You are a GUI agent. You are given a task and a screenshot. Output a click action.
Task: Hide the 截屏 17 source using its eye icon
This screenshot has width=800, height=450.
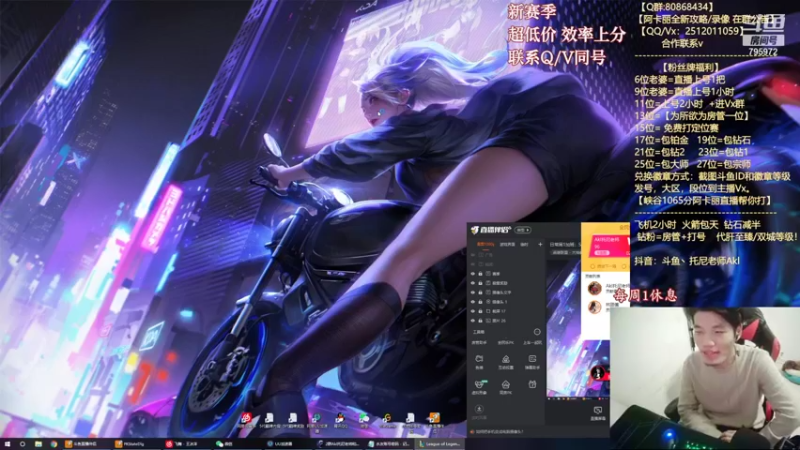point(472,311)
